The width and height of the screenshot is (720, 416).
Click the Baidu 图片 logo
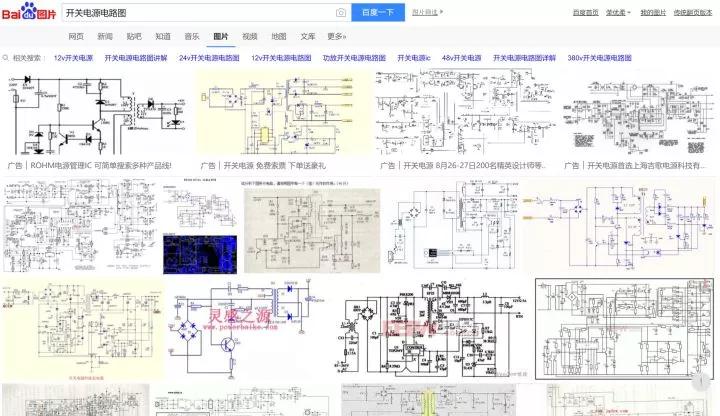click(x=30, y=13)
